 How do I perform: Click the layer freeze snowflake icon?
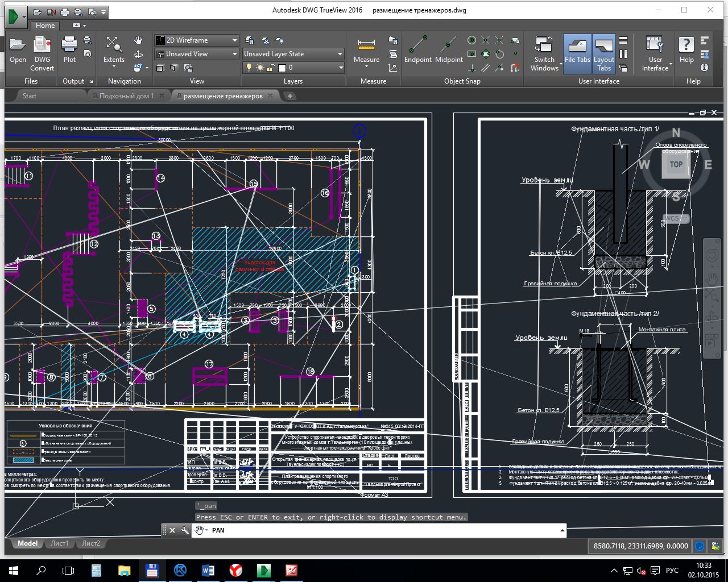point(264,40)
